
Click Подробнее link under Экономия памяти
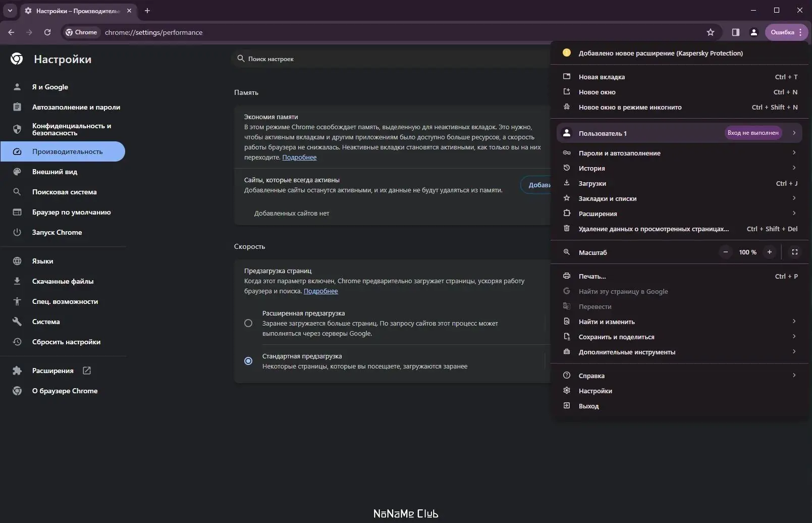pos(299,158)
